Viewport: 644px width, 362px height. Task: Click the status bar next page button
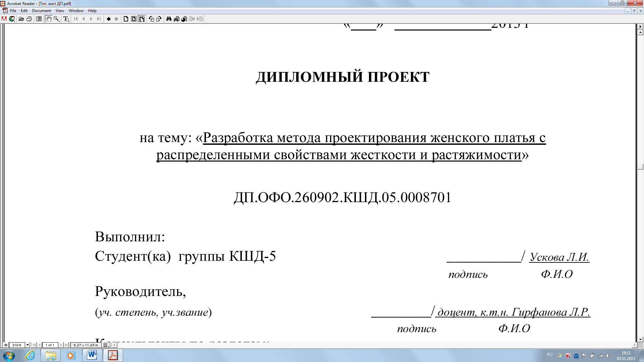coord(61,345)
